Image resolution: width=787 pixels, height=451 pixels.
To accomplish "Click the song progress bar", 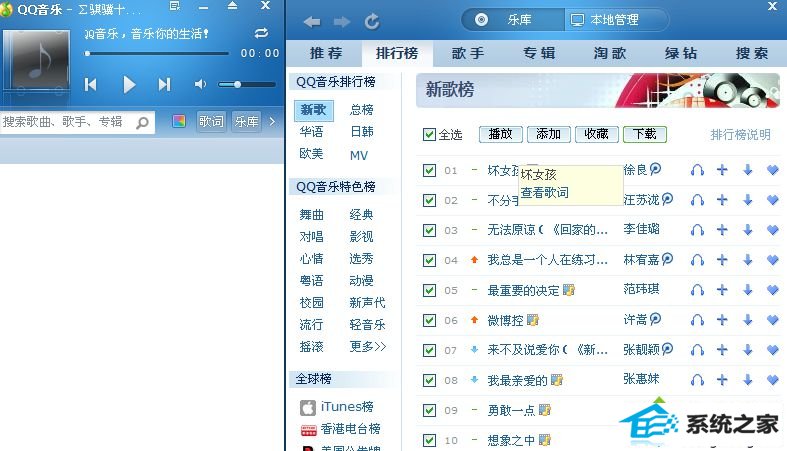I will 157,53.
